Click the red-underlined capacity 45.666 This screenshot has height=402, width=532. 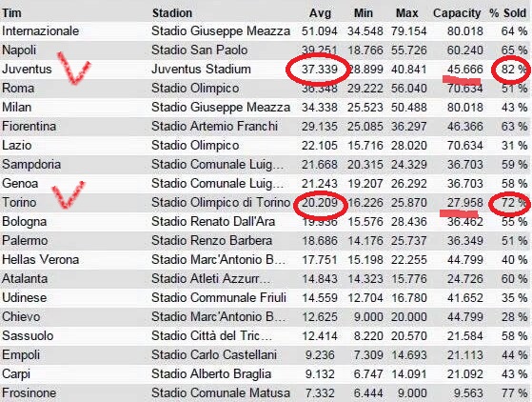tap(464, 70)
